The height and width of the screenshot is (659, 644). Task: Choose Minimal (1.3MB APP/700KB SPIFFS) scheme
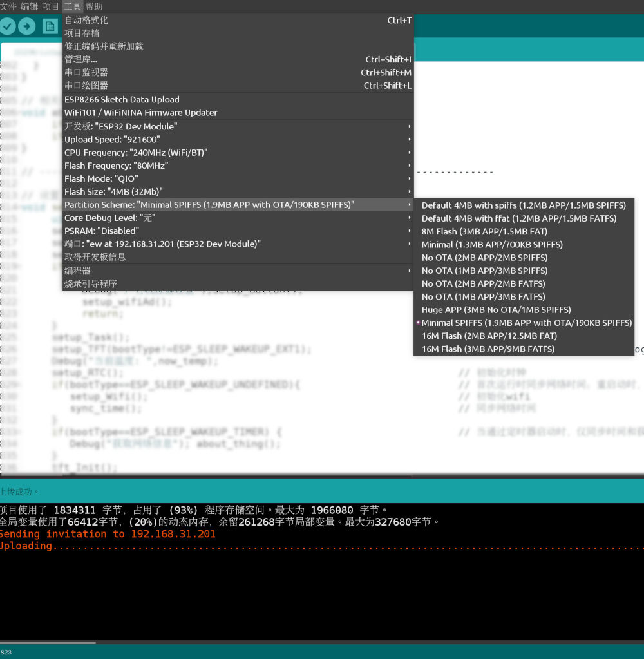coord(491,245)
